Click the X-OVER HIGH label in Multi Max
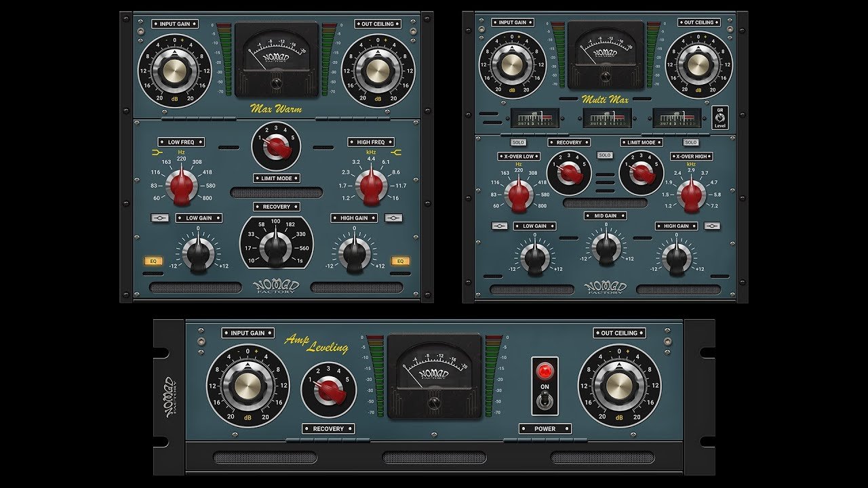Viewport: 868px width, 488px height. point(691,157)
